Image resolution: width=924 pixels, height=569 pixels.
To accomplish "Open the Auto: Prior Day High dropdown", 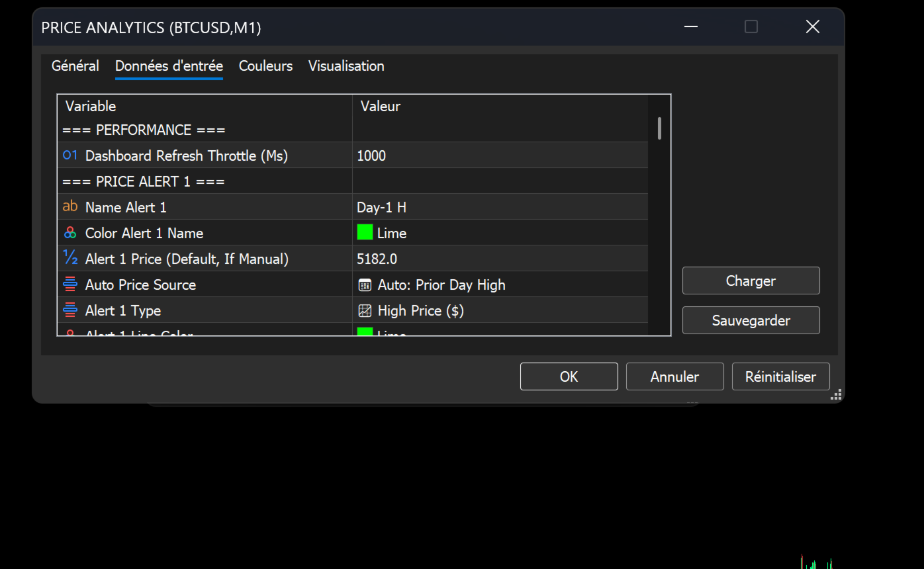I will pyautogui.click(x=500, y=284).
